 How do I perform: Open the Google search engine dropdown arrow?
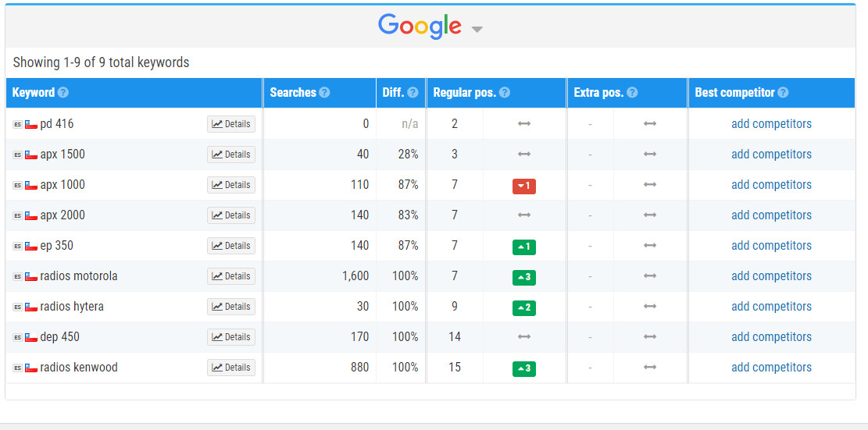coord(477,30)
